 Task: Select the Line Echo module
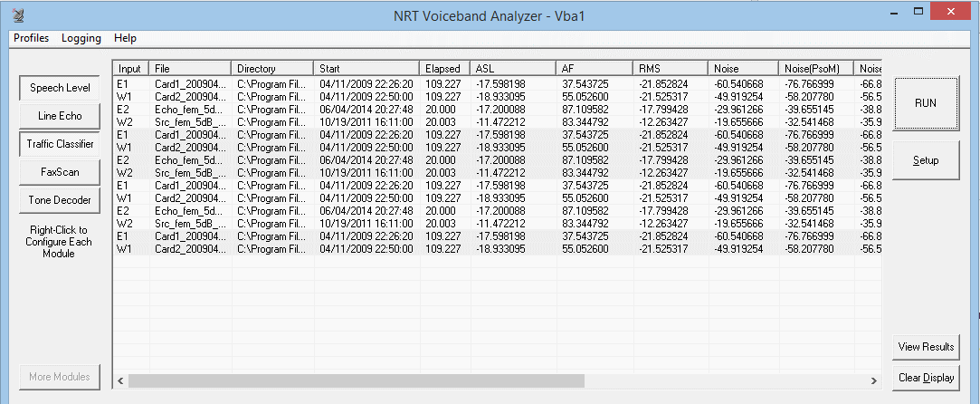click(60, 116)
